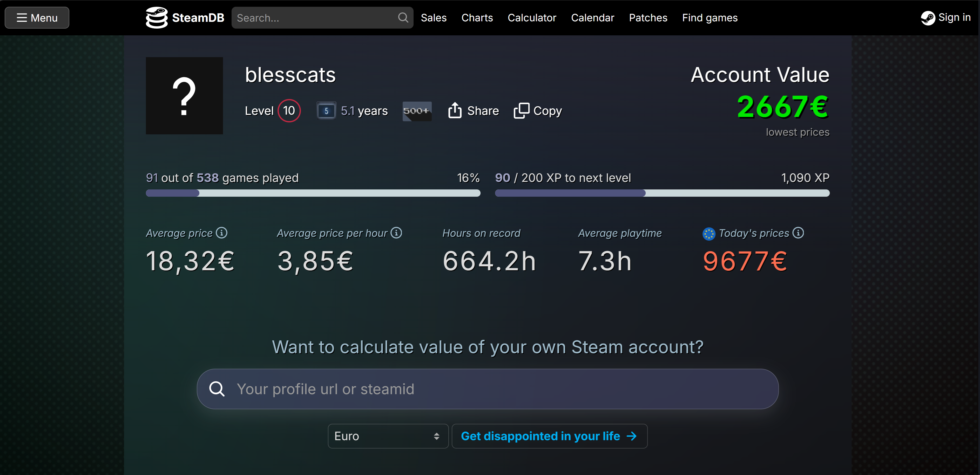Click the Today's prices info icon
Image resolution: width=980 pixels, height=475 pixels.
(798, 233)
